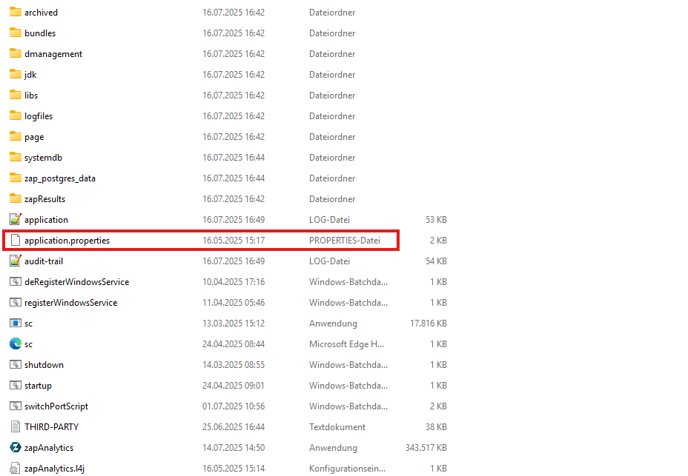The image size is (688, 476).
Task: Click the date '14.03.2025 08:55'
Action: [233, 365]
